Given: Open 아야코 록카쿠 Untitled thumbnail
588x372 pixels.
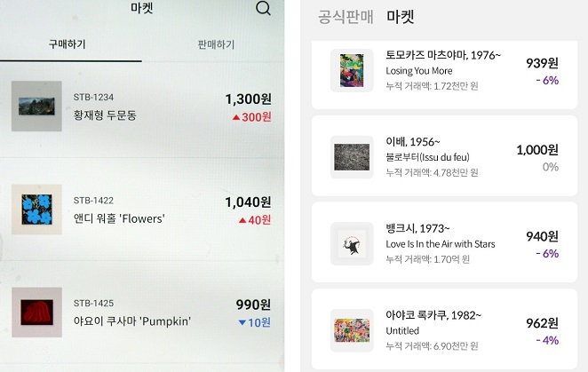Looking at the screenshot, I should click(x=352, y=330).
